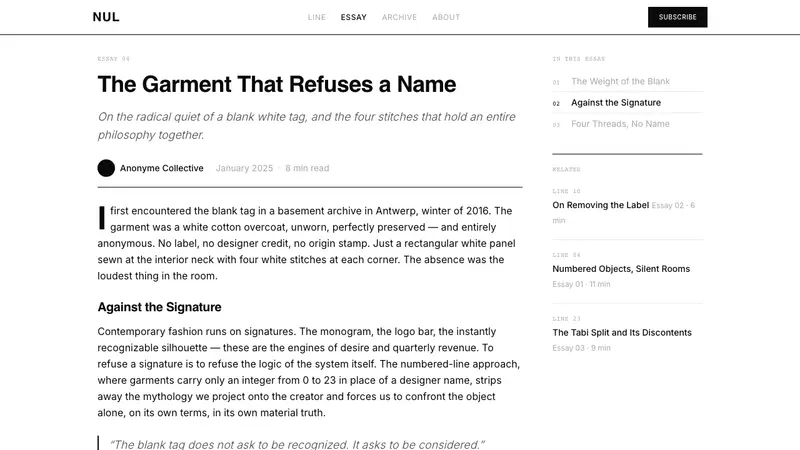Jump to Against the Signature in contents
This screenshot has height=450, width=800.
tap(616, 103)
